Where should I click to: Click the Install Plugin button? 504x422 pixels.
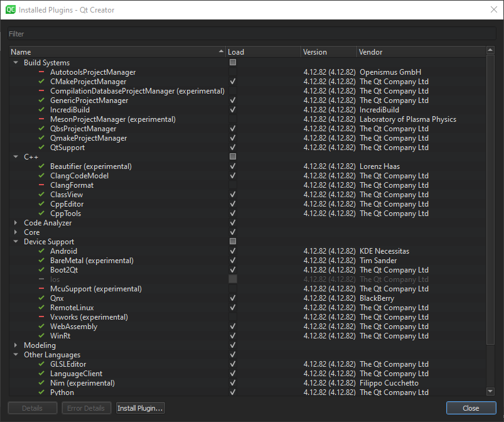[140, 408]
